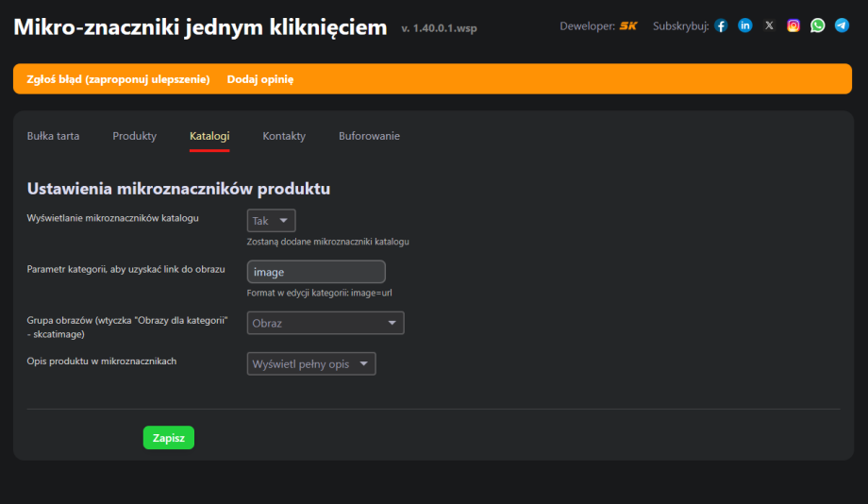Open the Instagram subscribe icon

click(793, 25)
